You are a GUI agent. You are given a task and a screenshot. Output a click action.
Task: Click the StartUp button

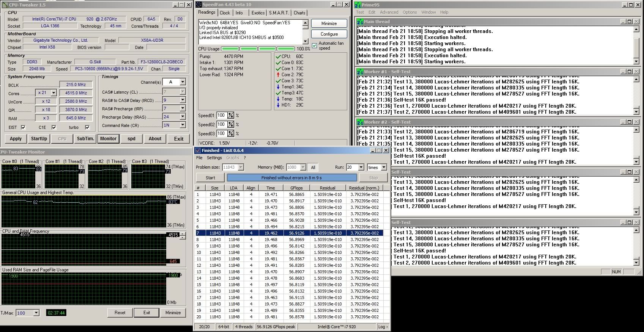click(x=39, y=139)
